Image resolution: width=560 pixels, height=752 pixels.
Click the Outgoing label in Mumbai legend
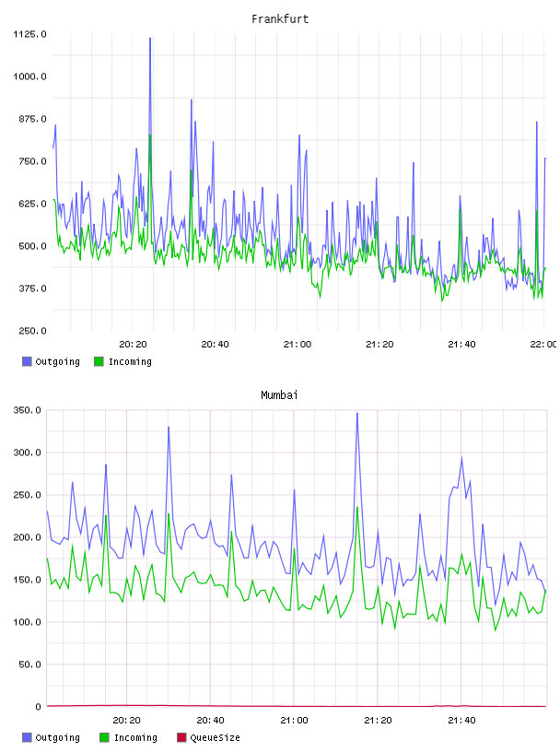[57, 737]
